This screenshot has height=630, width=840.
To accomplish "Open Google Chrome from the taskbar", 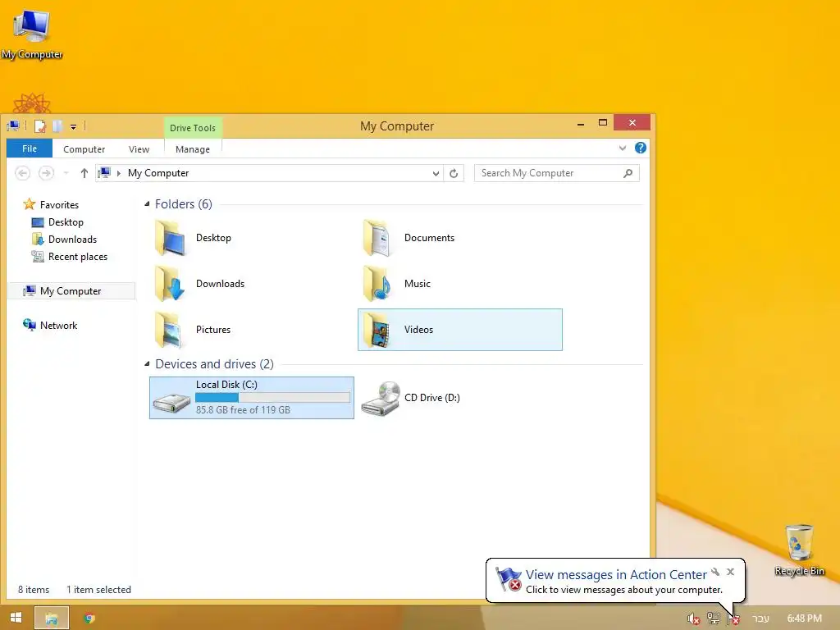I will pyautogui.click(x=89, y=619).
